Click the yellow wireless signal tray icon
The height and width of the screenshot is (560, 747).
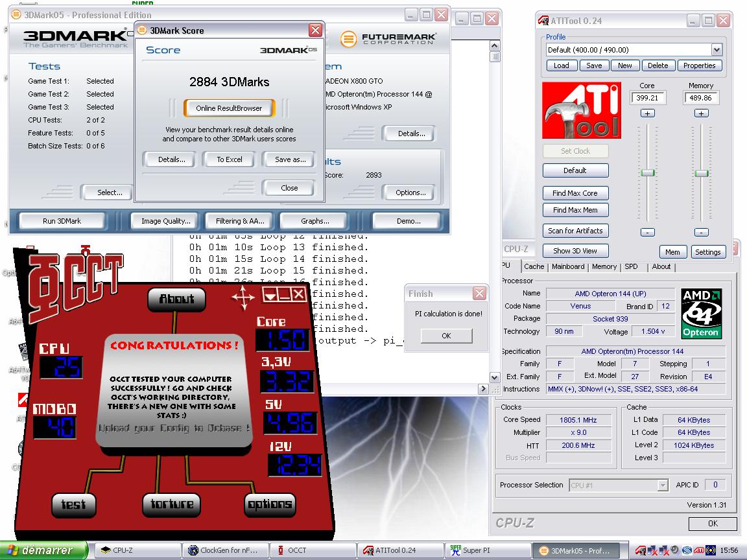point(711,550)
